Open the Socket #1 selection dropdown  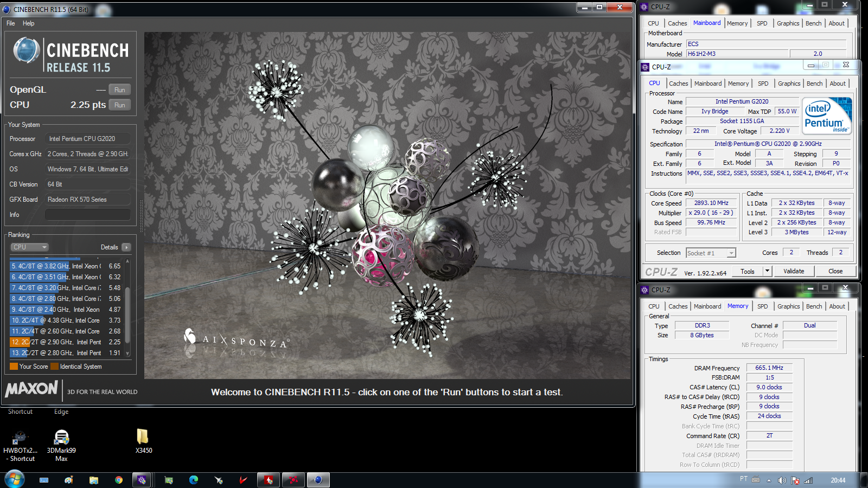[711, 253]
